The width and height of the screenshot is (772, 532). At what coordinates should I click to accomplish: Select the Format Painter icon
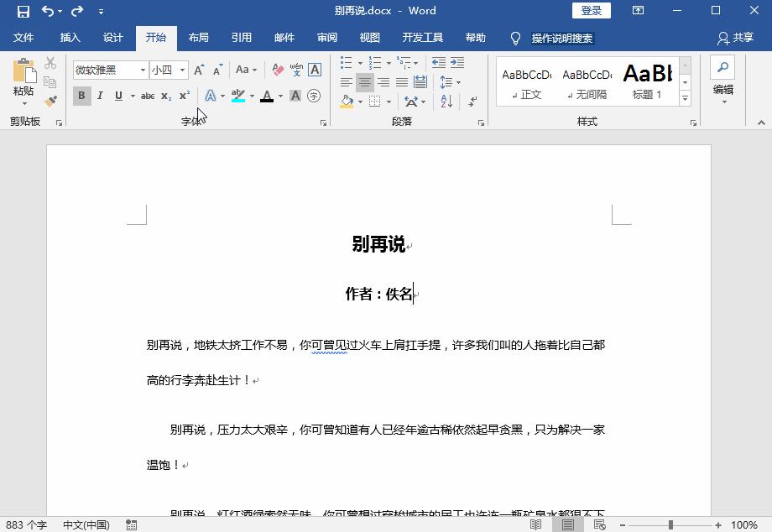[x=49, y=100]
